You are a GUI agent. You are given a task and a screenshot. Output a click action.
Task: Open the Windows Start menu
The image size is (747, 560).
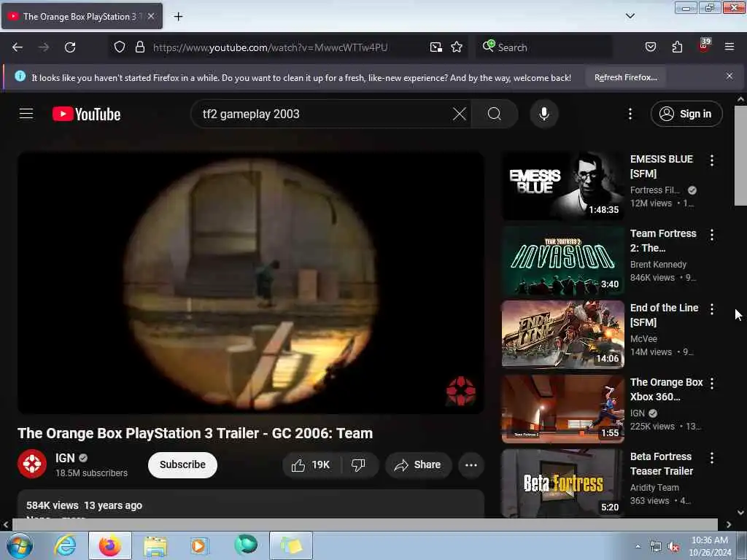[x=20, y=545]
